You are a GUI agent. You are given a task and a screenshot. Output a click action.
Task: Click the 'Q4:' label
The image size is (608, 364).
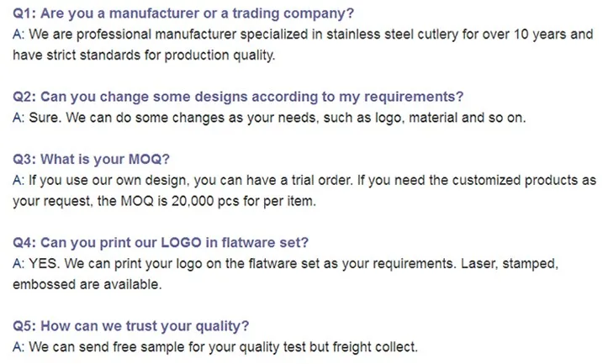[x=24, y=242]
